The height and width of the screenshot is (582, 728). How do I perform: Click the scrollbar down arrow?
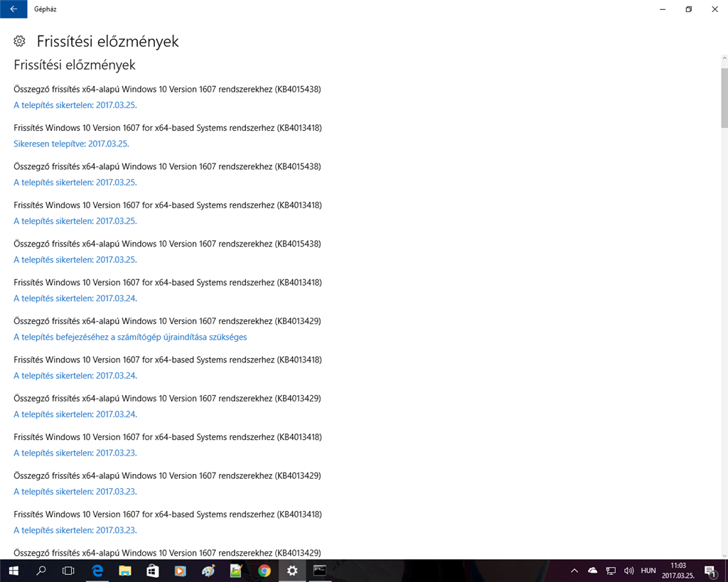(x=724, y=555)
